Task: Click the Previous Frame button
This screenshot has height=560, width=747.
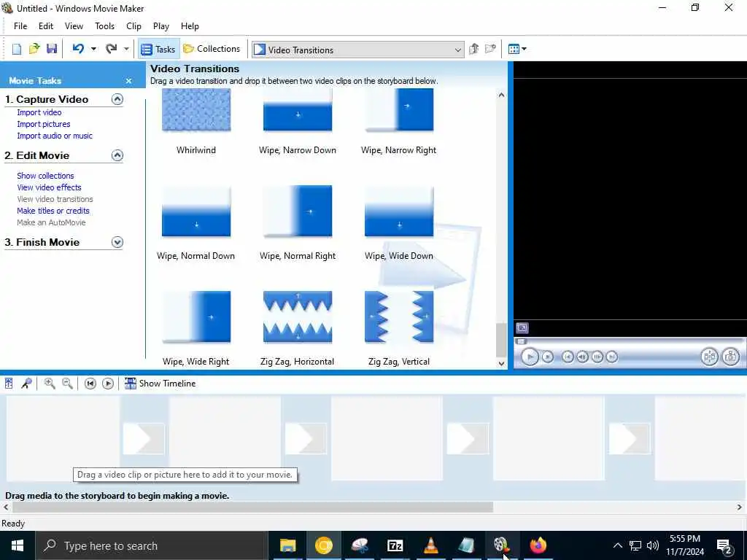Action: (582, 357)
